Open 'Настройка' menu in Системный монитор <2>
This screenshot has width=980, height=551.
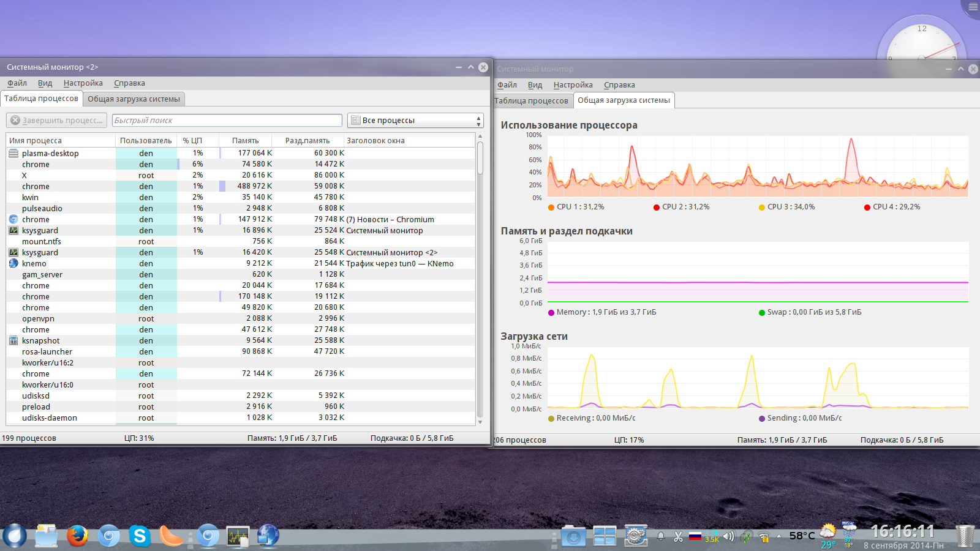coord(83,83)
